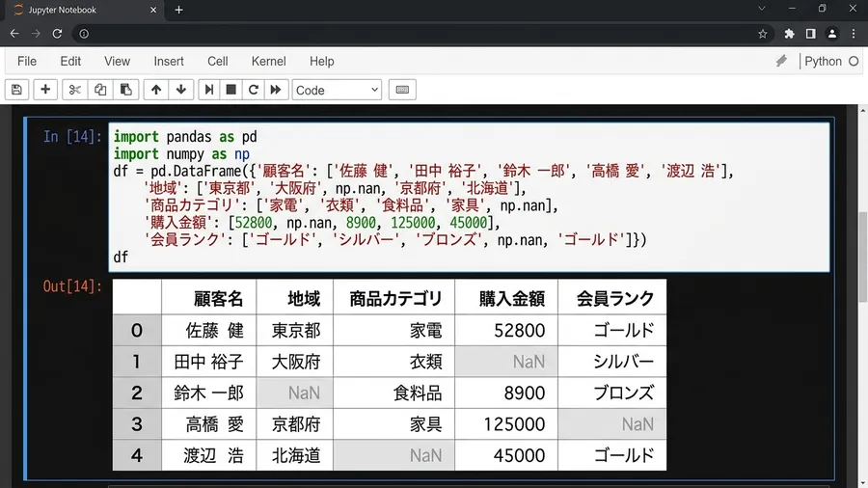Copy the selected cell icon

point(100,90)
